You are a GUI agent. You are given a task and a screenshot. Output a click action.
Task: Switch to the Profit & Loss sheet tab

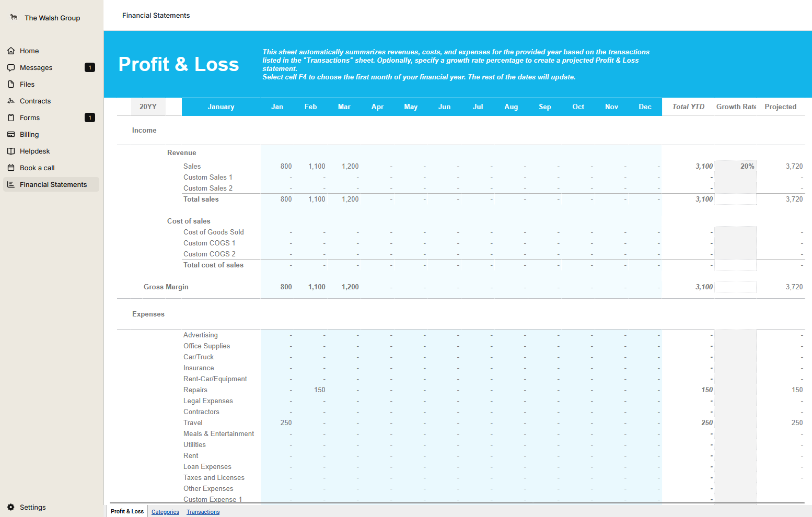pyautogui.click(x=127, y=511)
